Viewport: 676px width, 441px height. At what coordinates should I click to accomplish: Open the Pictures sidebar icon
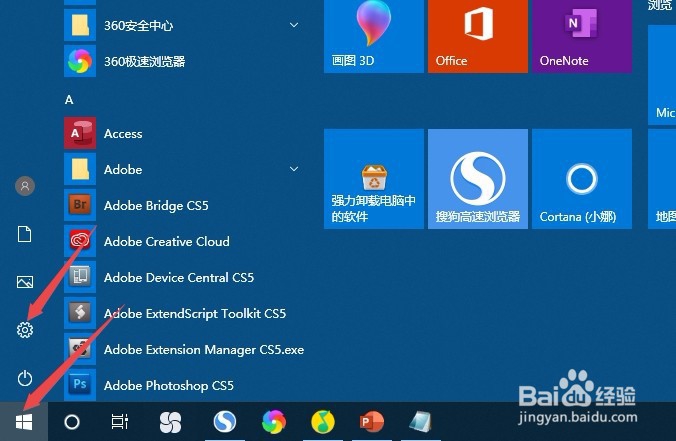coord(25,282)
